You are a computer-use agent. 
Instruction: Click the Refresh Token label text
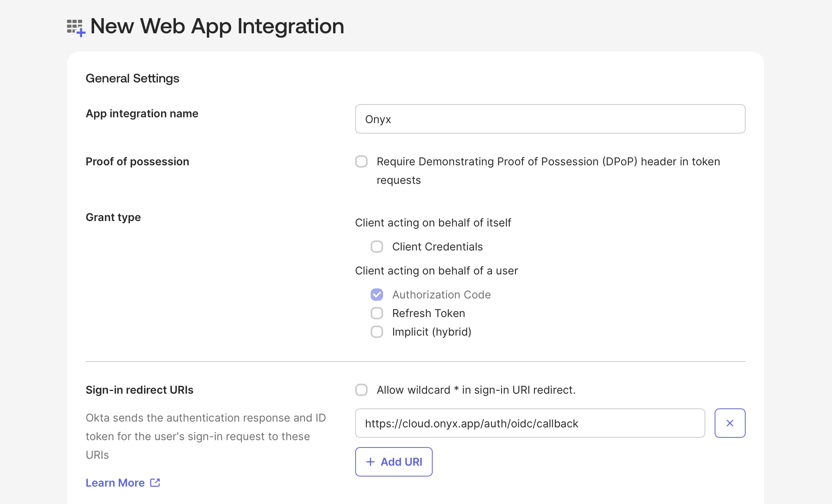point(429,313)
